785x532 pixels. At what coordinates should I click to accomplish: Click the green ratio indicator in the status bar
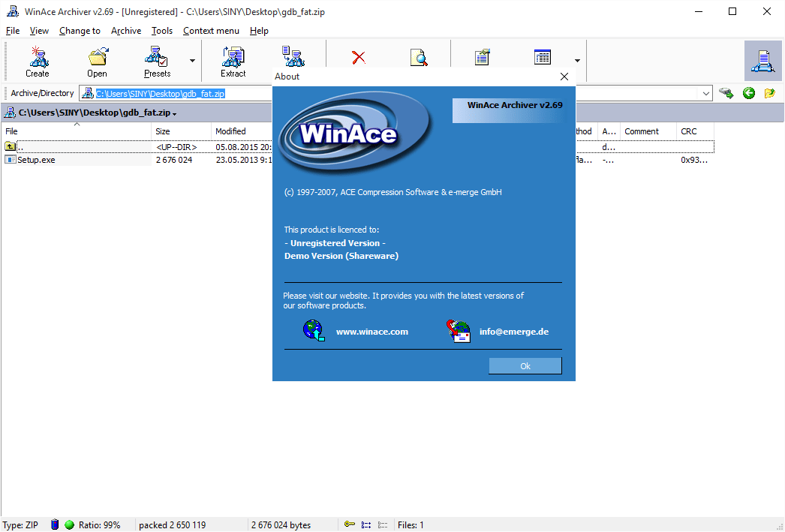coord(69,524)
